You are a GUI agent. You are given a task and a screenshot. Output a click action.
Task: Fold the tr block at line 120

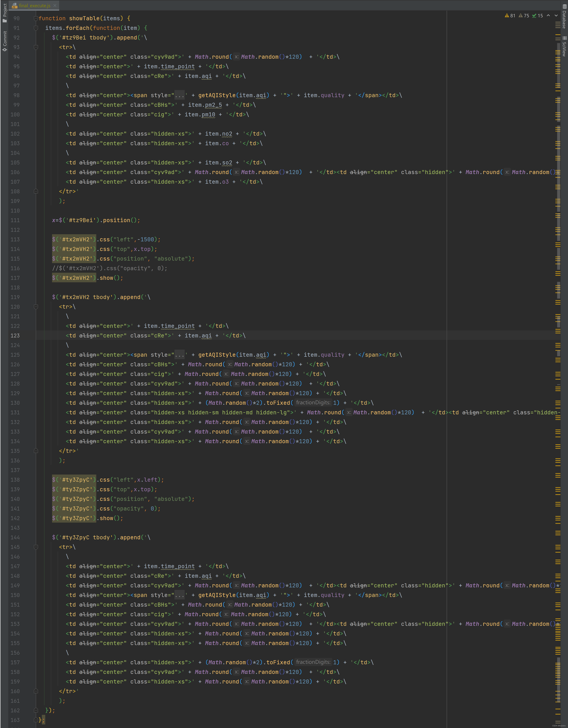pyautogui.click(x=36, y=307)
